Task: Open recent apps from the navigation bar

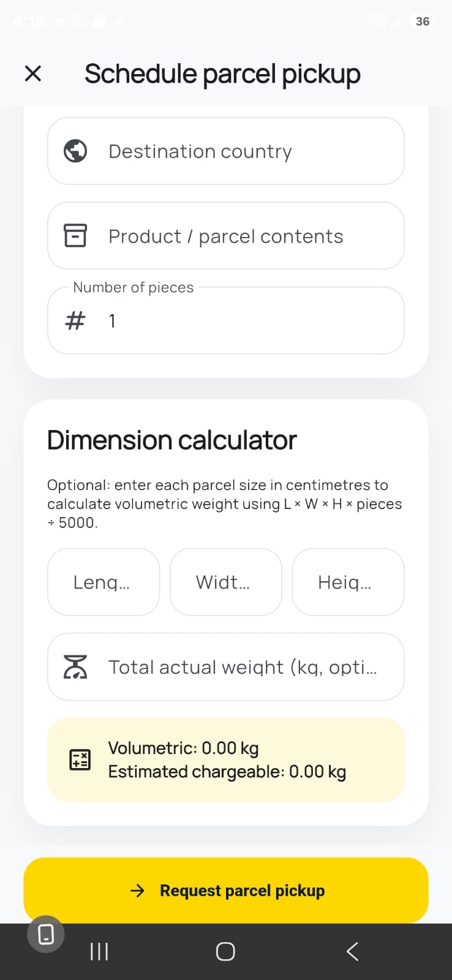Action: point(99,951)
